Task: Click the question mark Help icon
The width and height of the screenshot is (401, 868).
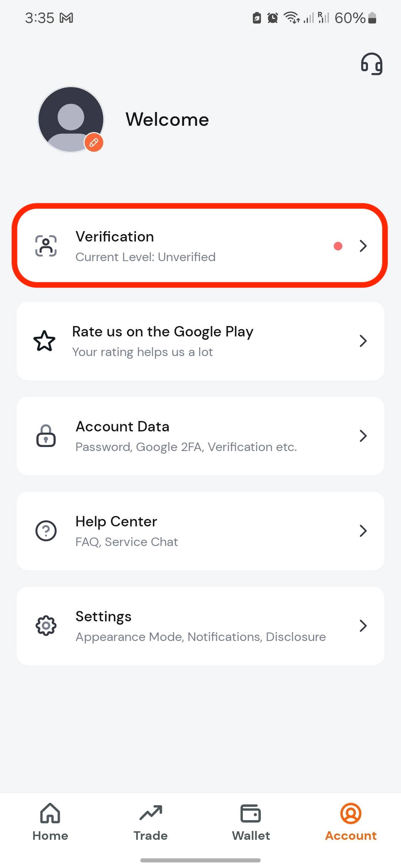Action: coord(46,531)
